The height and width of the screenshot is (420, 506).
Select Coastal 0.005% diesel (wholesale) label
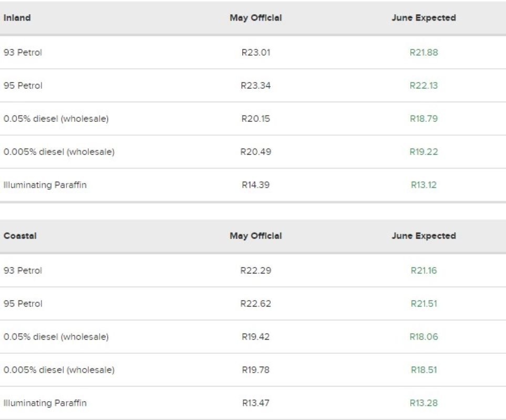(x=59, y=370)
